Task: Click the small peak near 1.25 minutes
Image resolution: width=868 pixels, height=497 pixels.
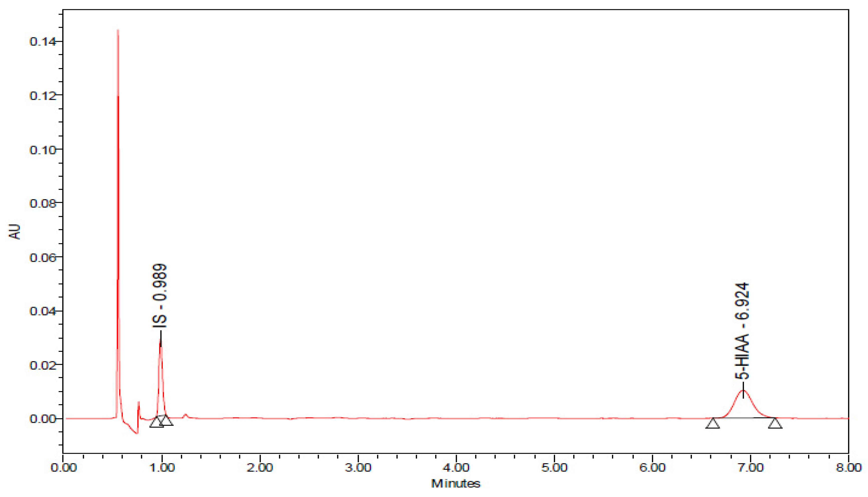Action: click(185, 415)
